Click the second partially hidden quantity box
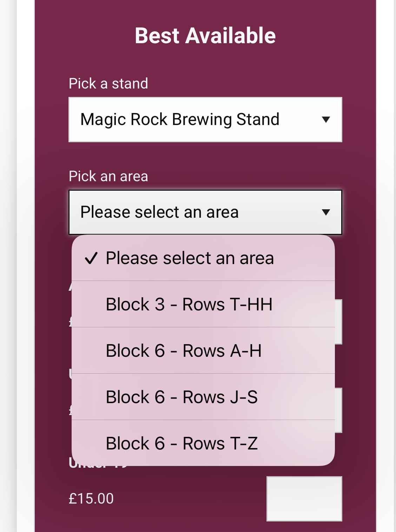The width and height of the screenshot is (396, 532). (x=338, y=410)
